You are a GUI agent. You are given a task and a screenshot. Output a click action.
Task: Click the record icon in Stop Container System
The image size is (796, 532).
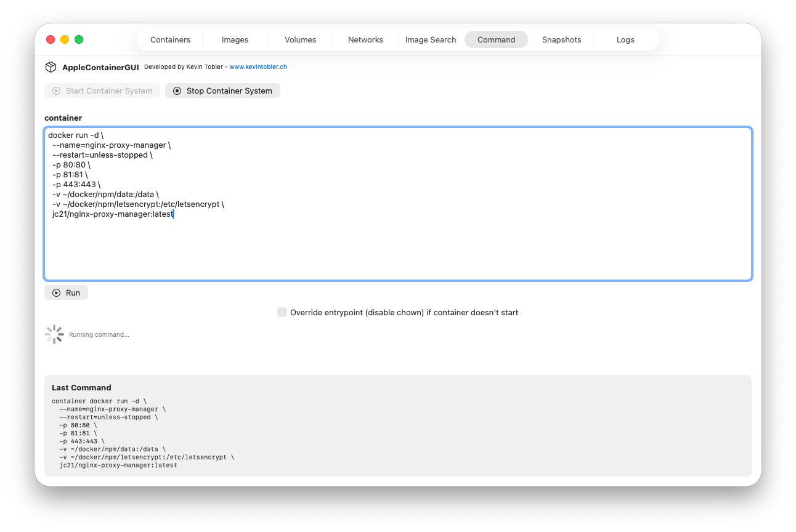[177, 90]
